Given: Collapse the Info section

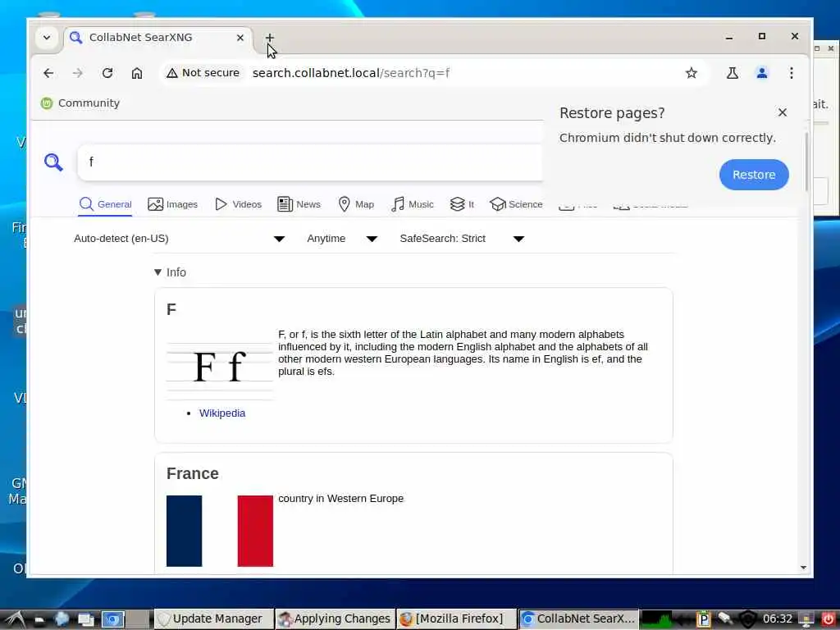Looking at the screenshot, I should (170, 272).
